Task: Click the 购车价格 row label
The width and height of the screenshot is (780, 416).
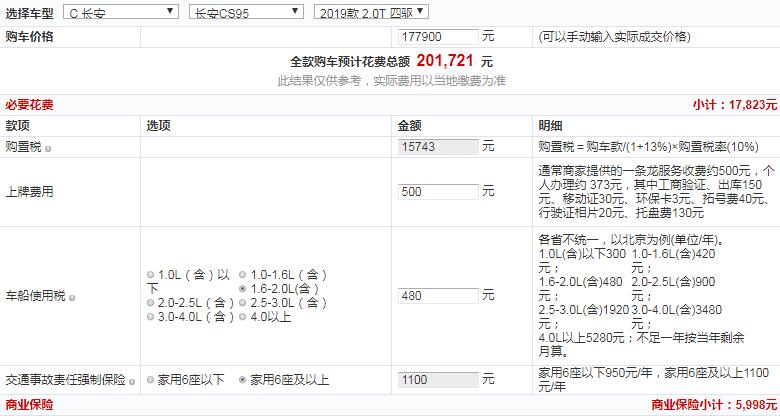Action: (x=29, y=37)
